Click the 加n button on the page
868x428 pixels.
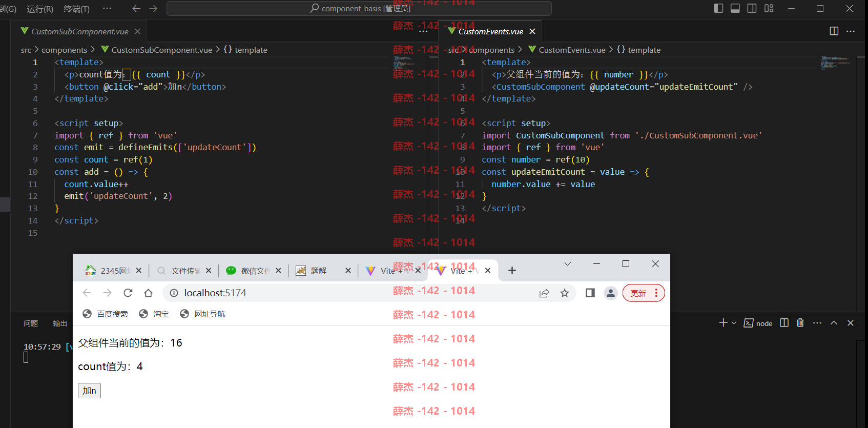tap(90, 391)
